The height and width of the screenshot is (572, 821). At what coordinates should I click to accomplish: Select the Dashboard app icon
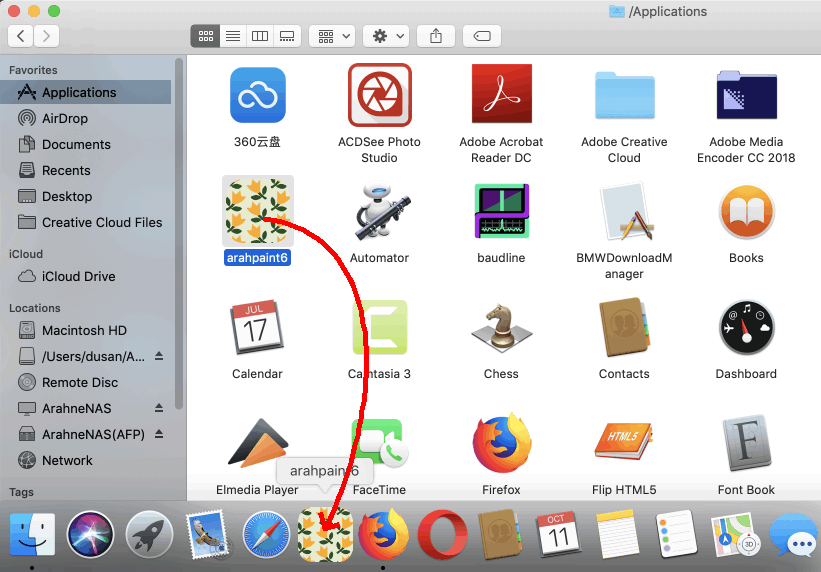[746, 327]
